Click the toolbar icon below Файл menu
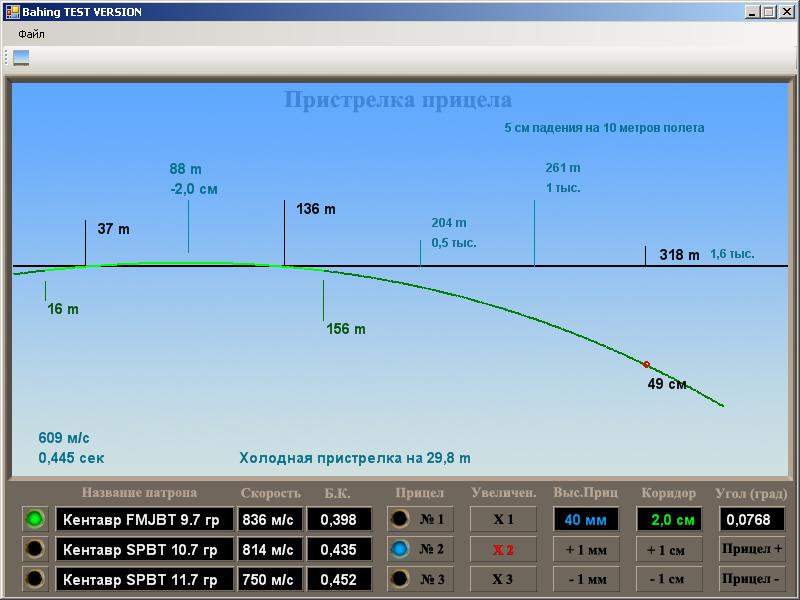This screenshot has height=600, width=800. pyautogui.click(x=21, y=58)
